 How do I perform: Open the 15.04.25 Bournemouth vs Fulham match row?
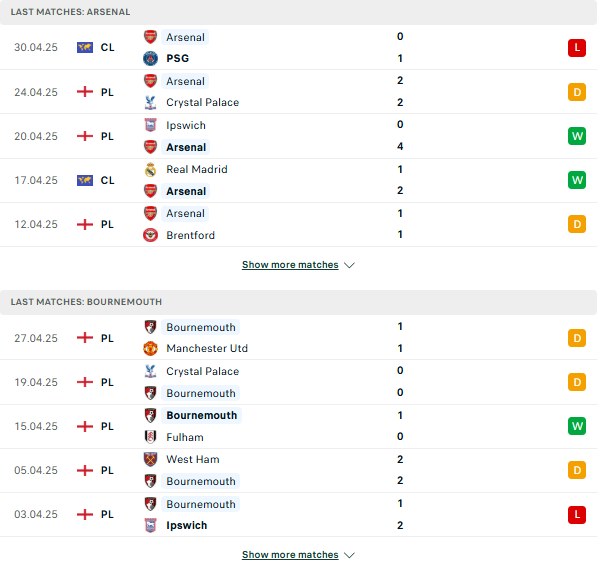[x=298, y=426]
